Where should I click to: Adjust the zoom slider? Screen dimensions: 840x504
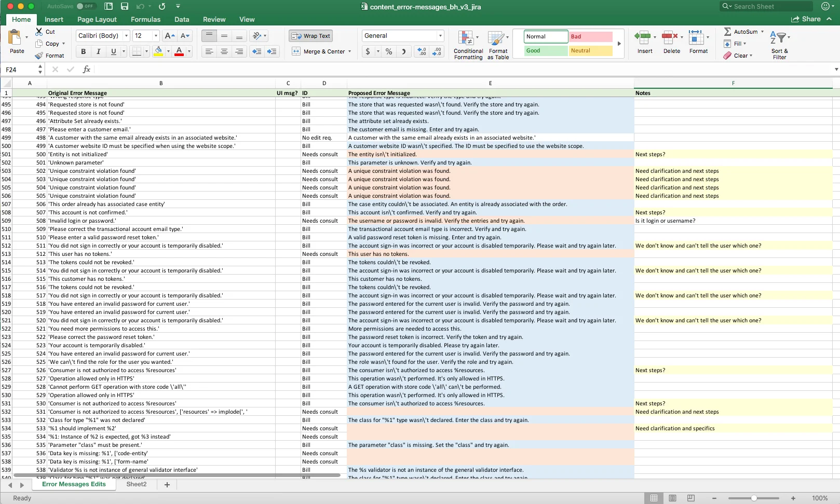click(754, 498)
